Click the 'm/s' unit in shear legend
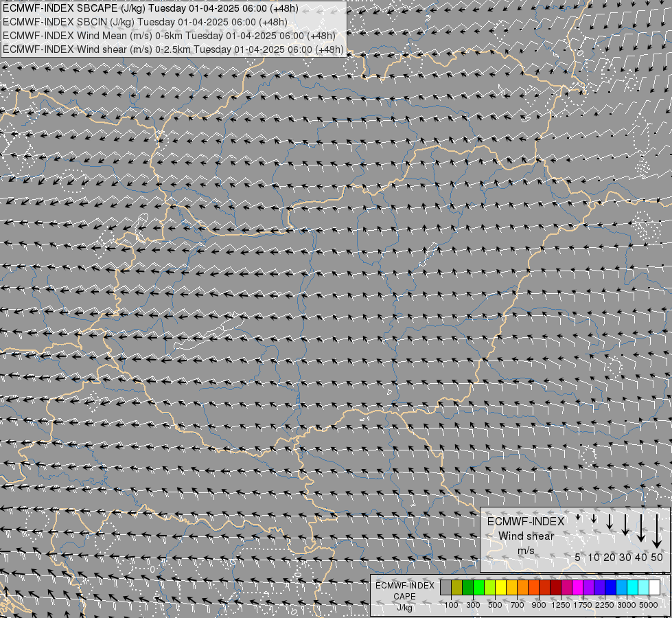Image resolution: width=672 pixels, height=618 pixels. pos(526,550)
